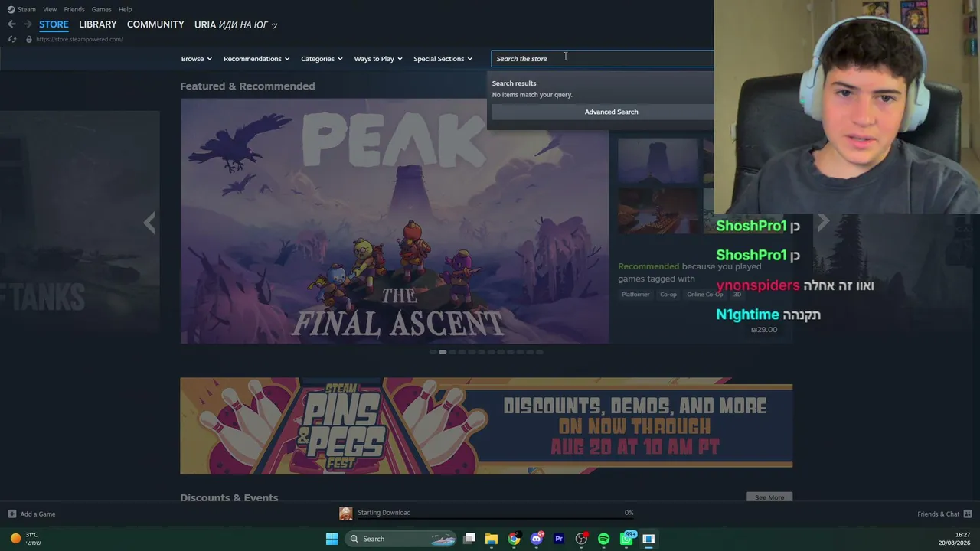The height and width of the screenshot is (551, 980).
Task: Open the URIA profile tab
Action: 236,24
